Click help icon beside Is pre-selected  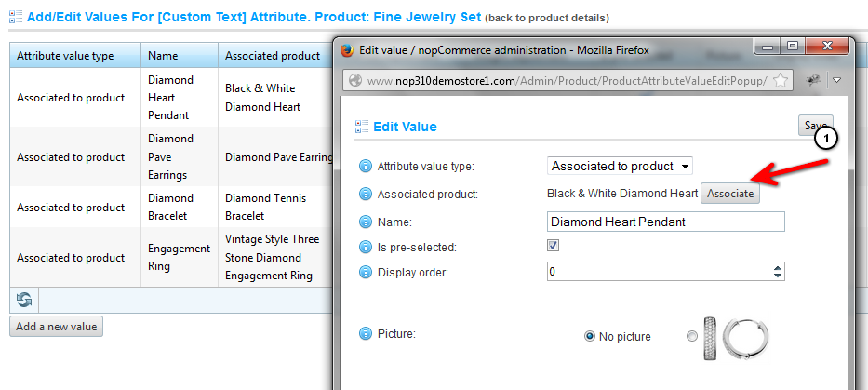366,247
